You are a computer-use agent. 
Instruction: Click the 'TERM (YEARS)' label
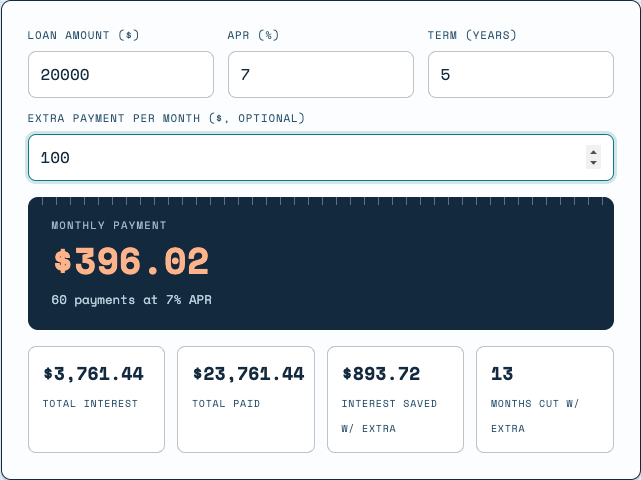[472, 35]
